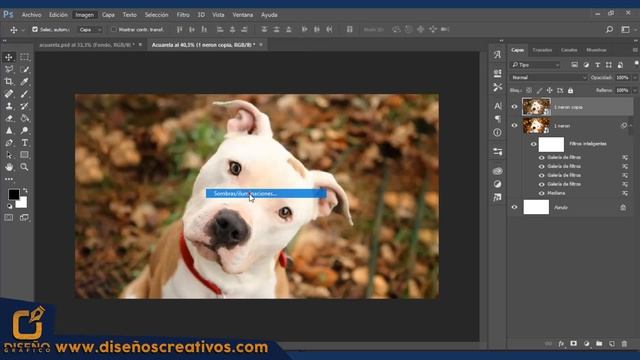This screenshot has width=640, height=360.
Task: Select the Paint Bucket tool
Action: 24,118
